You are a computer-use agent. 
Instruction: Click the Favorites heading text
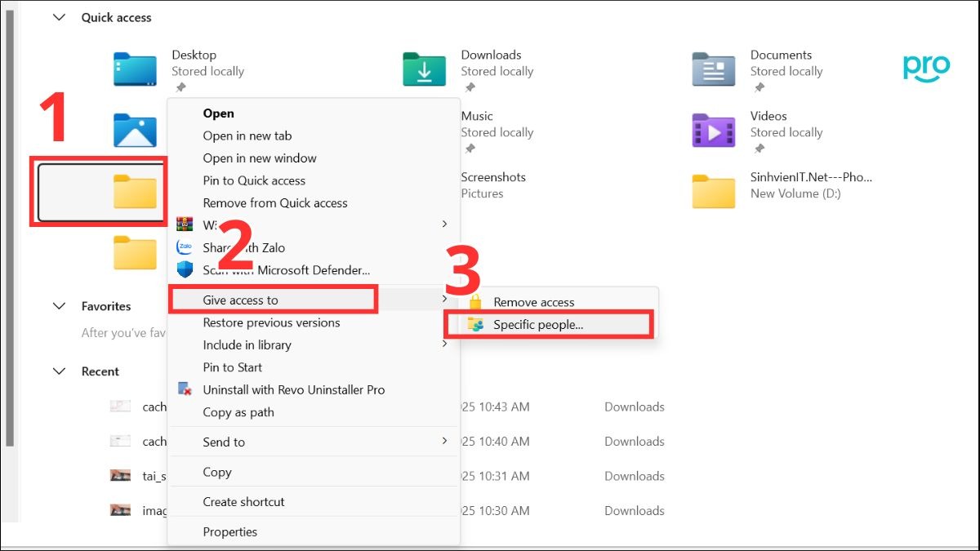pyautogui.click(x=106, y=306)
